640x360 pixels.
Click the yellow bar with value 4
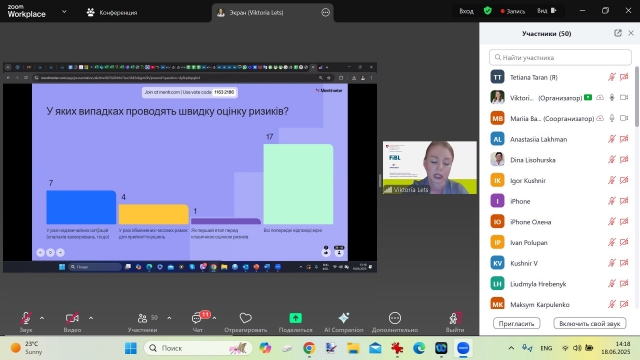point(153,214)
